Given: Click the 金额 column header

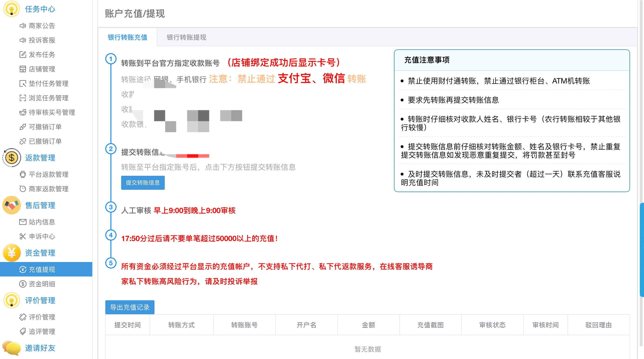Looking at the screenshot, I should click(369, 325).
